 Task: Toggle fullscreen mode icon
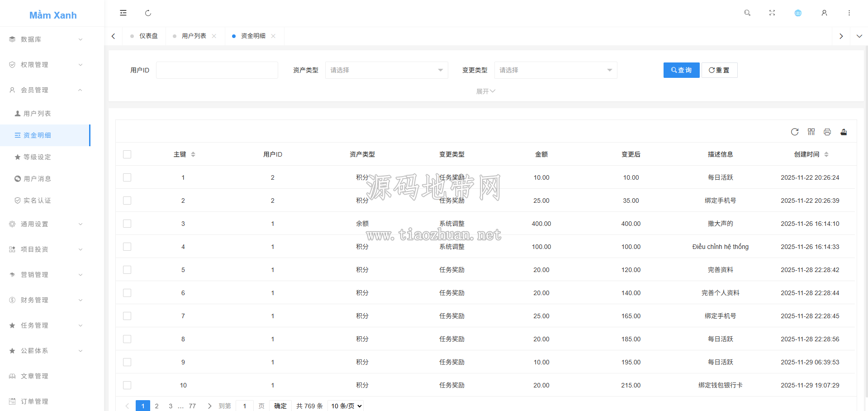pyautogui.click(x=772, y=13)
